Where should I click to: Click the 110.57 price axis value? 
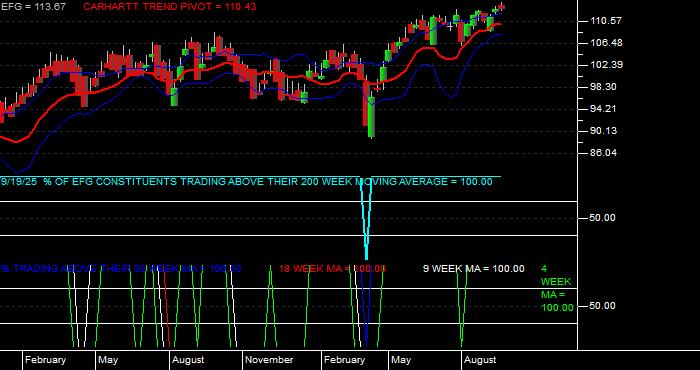coord(605,21)
